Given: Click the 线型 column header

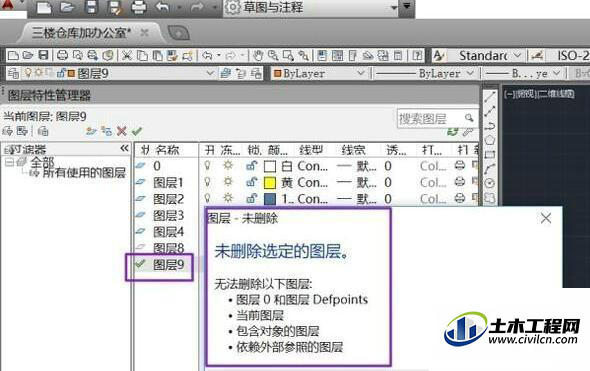Looking at the screenshot, I should pos(311,150).
